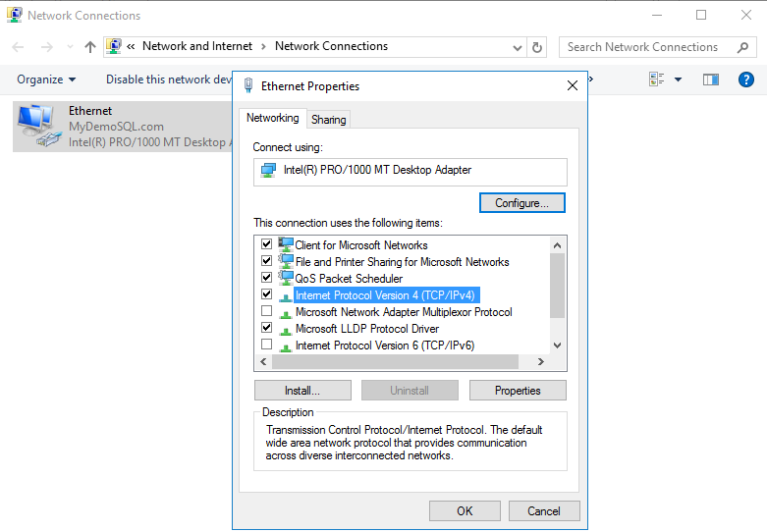Open the blue Help question mark icon
Screen dimensions: 767x532
pos(745,80)
